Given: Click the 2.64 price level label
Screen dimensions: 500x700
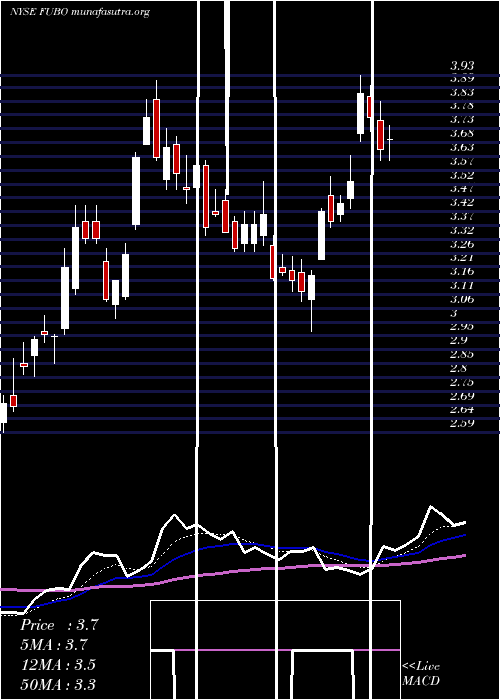Looking at the screenshot, I should coord(462,410).
